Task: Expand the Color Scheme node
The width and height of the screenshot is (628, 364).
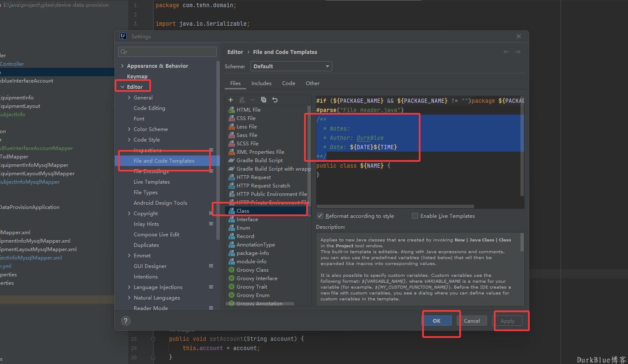Action: click(129, 129)
